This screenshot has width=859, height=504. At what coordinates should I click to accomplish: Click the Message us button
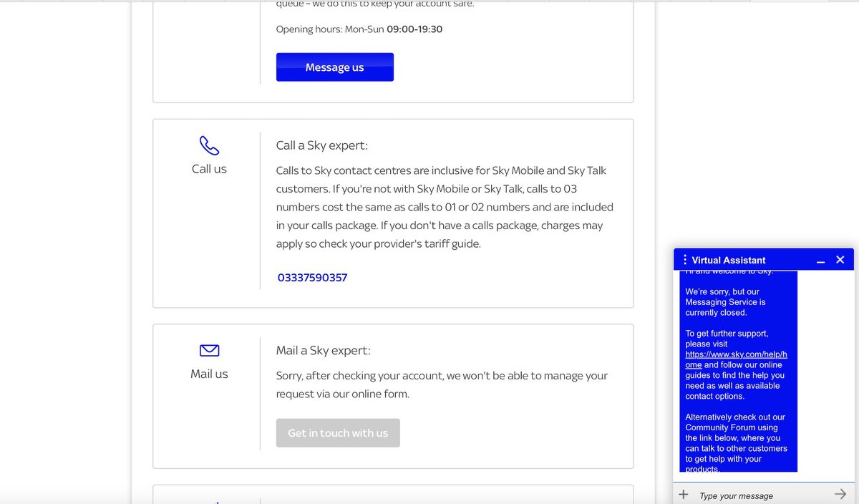pyautogui.click(x=334, y=67)
